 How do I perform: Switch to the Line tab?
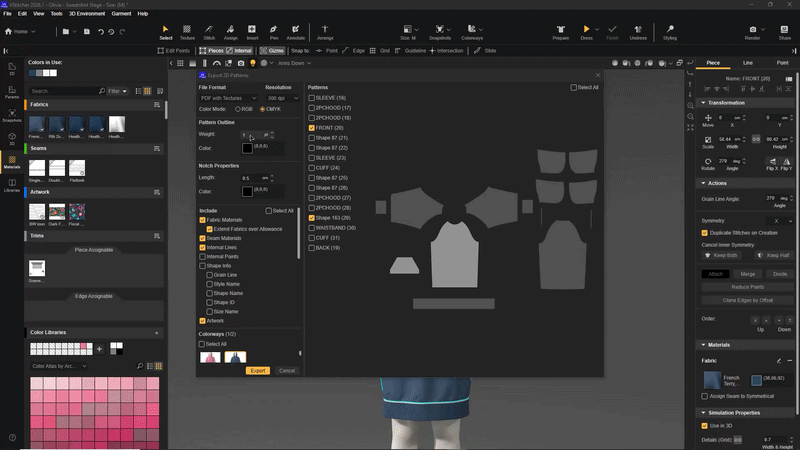pyautogui.click(x=747, y=62)
